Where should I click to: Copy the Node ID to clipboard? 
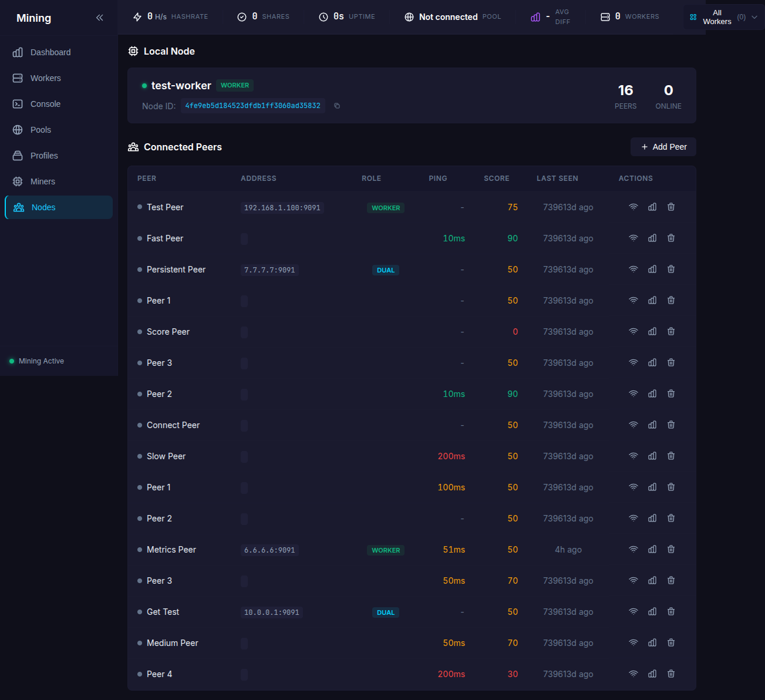tap(337, 106)
